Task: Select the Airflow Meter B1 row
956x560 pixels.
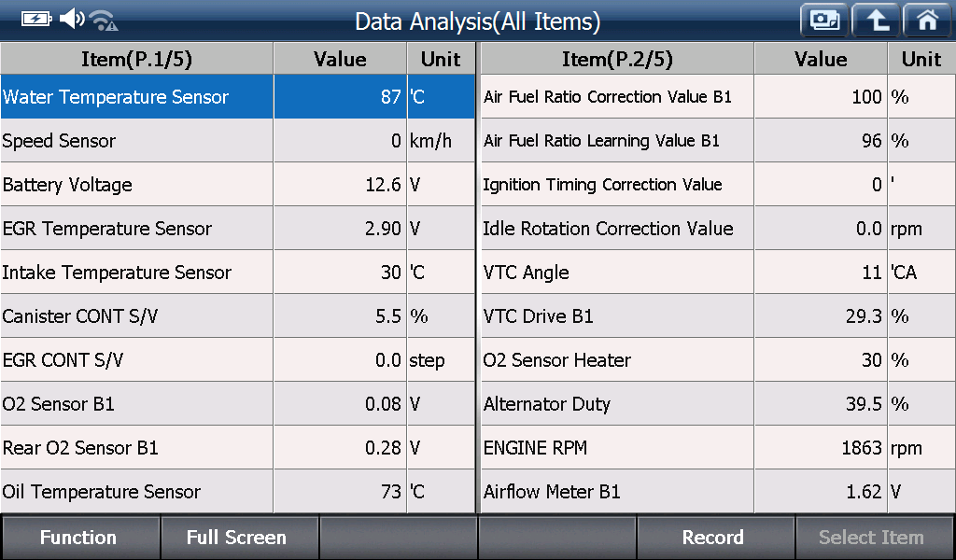Action: click(x=718, y=492)
